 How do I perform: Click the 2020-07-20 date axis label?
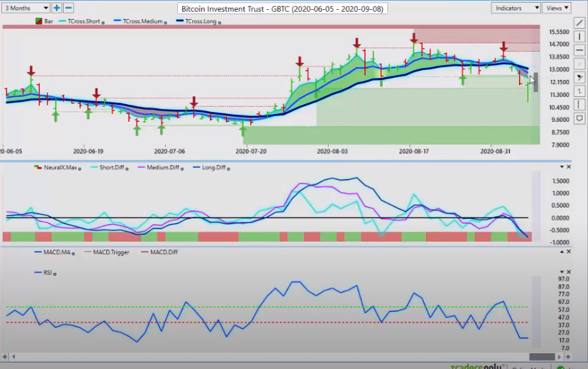[251, 151]
